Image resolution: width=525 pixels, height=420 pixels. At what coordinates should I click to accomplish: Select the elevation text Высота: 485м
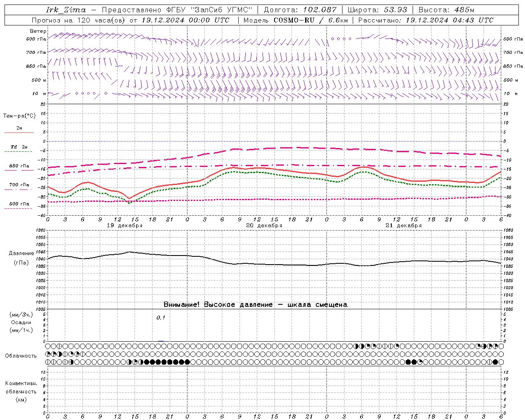pos(446,10)
